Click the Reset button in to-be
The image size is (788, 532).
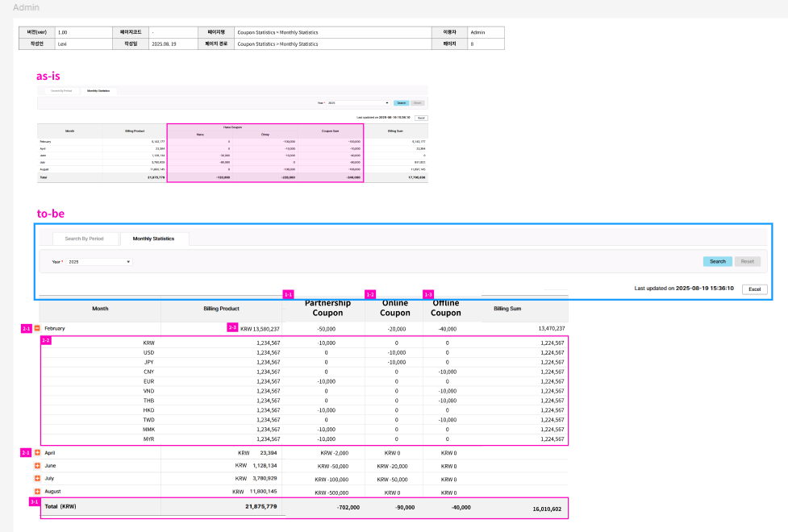coord(747,262)
